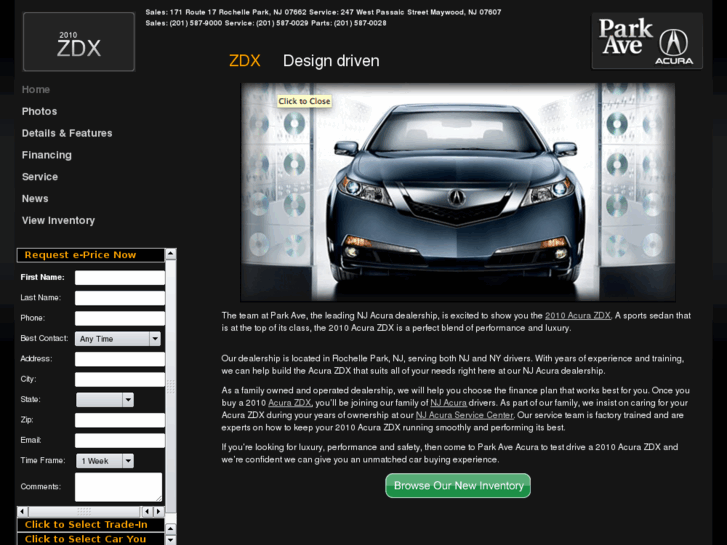727x545 pixels.
Task: Click the orange ZDX heading
Action: [x=245, y=61]
